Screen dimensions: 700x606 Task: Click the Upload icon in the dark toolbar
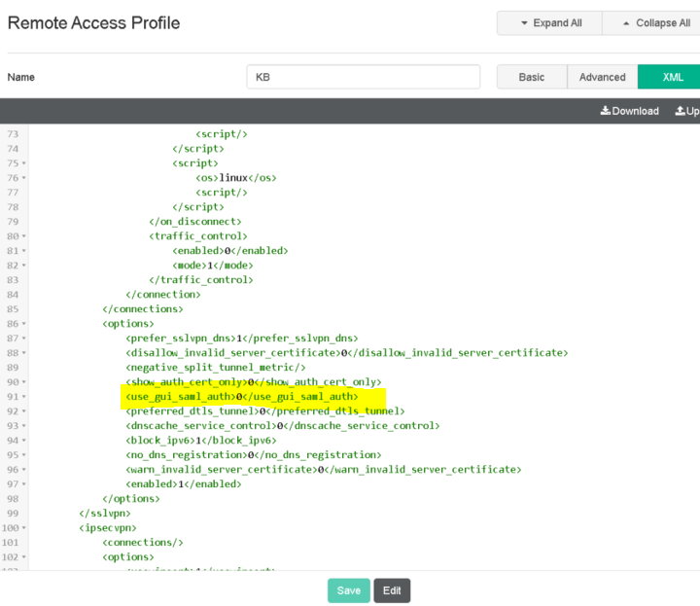coord(681,111)
